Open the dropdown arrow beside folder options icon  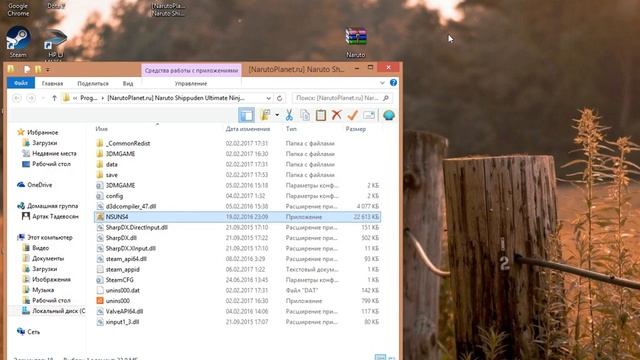[x=277, y=115]
